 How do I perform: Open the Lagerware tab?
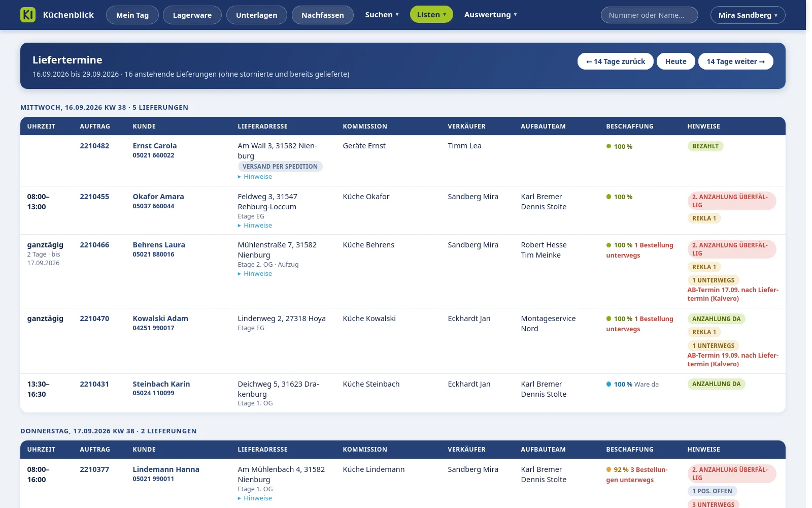[192, 15]
